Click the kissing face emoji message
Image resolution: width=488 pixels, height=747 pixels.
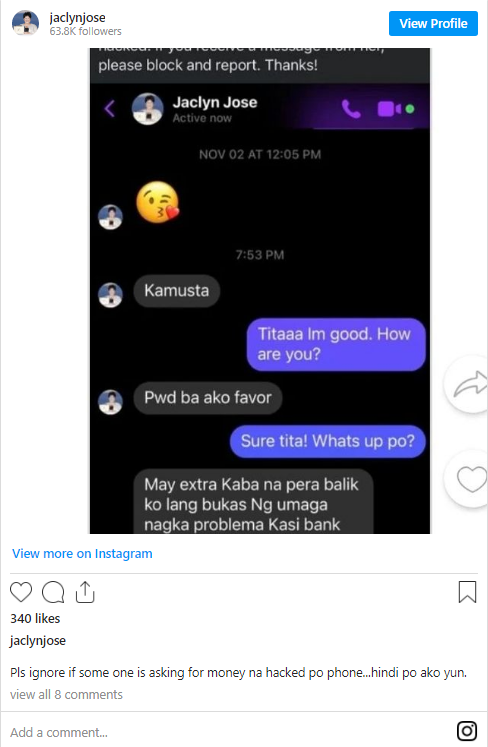pyautogui.click(x=158, y=202)
